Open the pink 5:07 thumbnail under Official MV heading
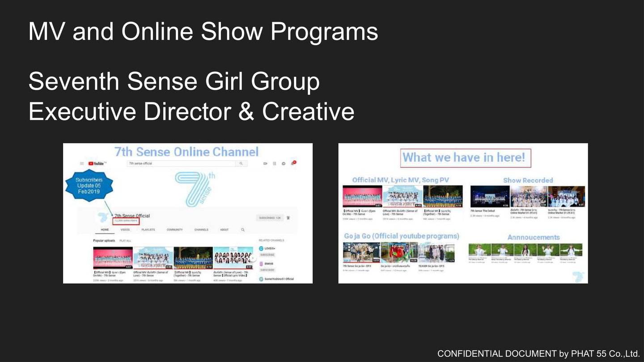The height and width of the screenshot is (362, 644). point(362,197)
